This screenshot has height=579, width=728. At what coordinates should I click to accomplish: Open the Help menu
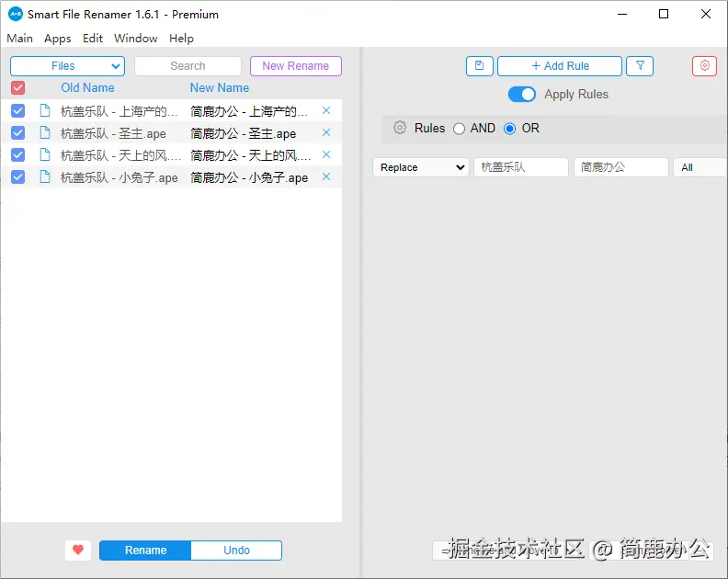pos(181,38)
